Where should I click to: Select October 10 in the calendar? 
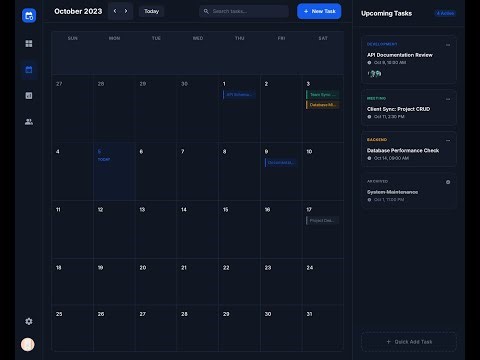(323, 171)
